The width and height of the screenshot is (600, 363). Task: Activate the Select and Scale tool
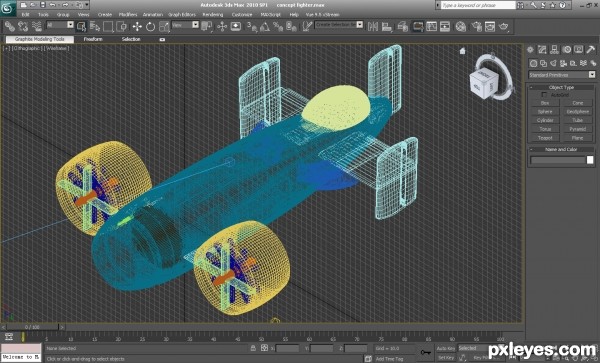point(164,26)
